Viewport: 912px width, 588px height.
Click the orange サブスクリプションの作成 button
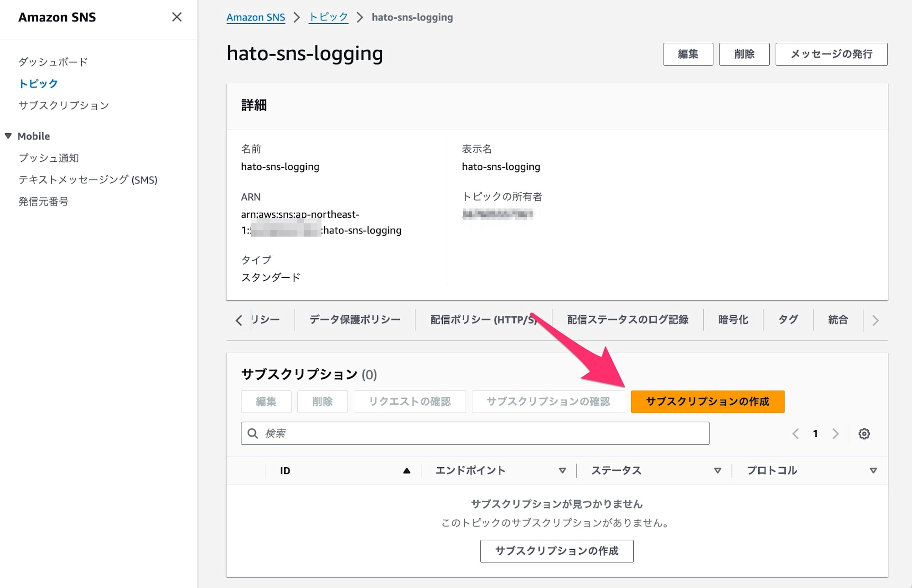click(x=708, y=402)
